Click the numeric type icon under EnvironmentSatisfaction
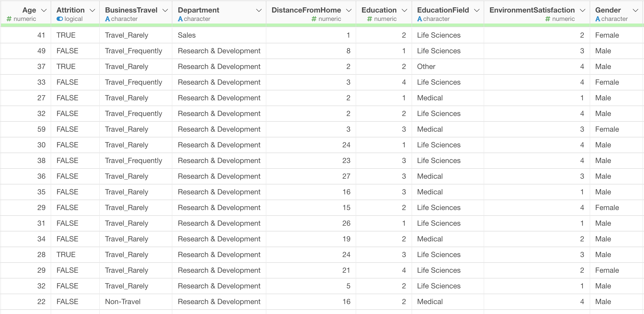This screenshot has width=644, height=314. coord(548,19)
